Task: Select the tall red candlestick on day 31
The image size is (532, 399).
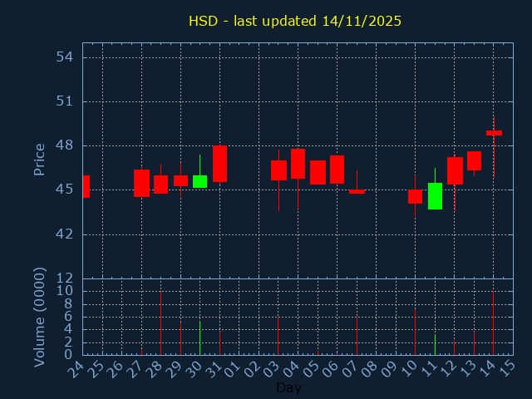Action: pyautogui.click(x=219, y=164)
